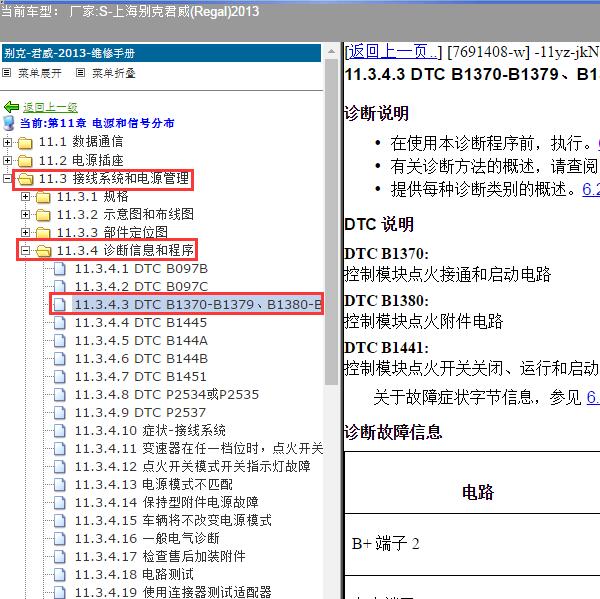Collapse the 11.3.4 诊断信息和程序 node
This screenshot has width=600, height=599.
click(25, 250)
